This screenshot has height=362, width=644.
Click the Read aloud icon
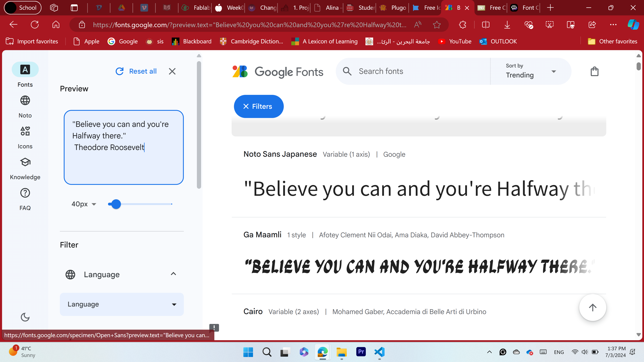(417, 24)
